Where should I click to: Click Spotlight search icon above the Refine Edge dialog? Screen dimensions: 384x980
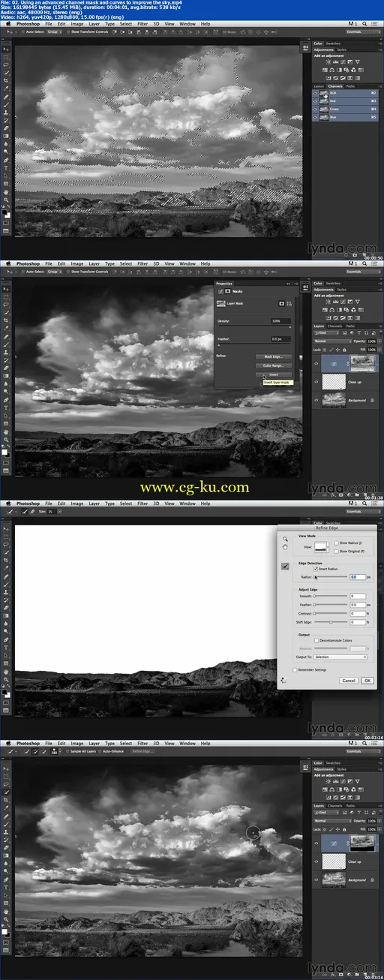pyautogui.click(x=364, y=504)
